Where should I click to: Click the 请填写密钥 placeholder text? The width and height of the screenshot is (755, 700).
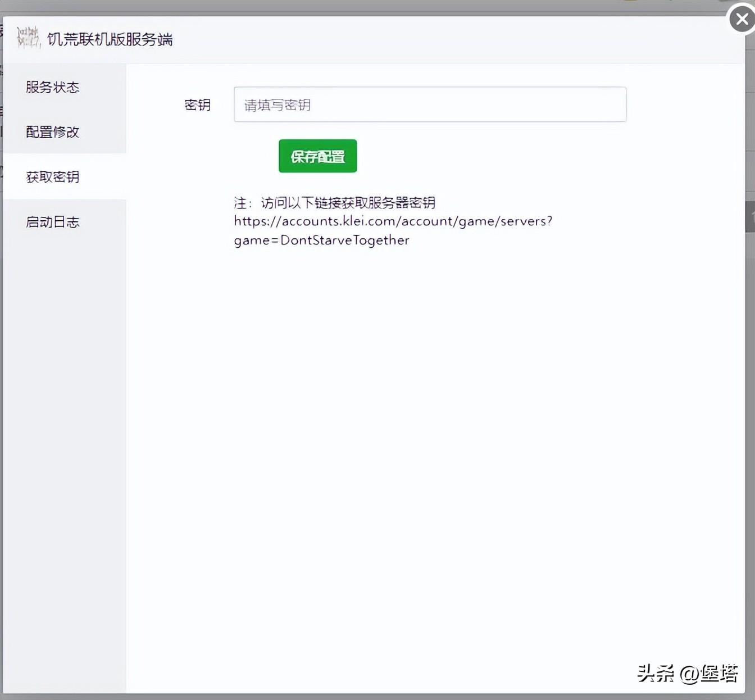tap(278, 105)
